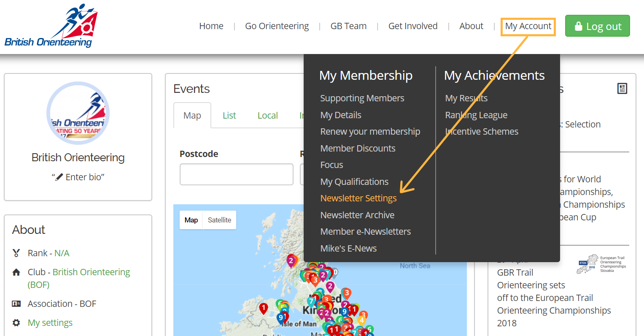Click into the Postcode input field
Image resolution: width=644 pixels, height=336 pixels.
(x=236, y=174)
